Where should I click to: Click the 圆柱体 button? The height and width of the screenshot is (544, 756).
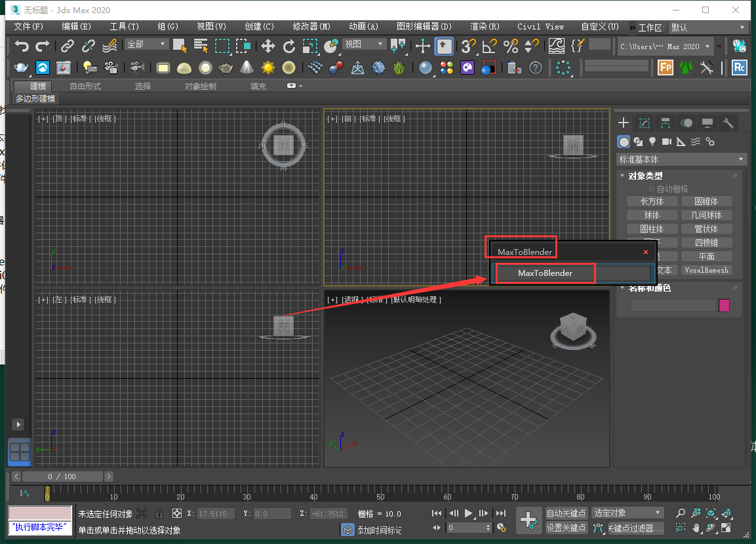tap(652, 229)
